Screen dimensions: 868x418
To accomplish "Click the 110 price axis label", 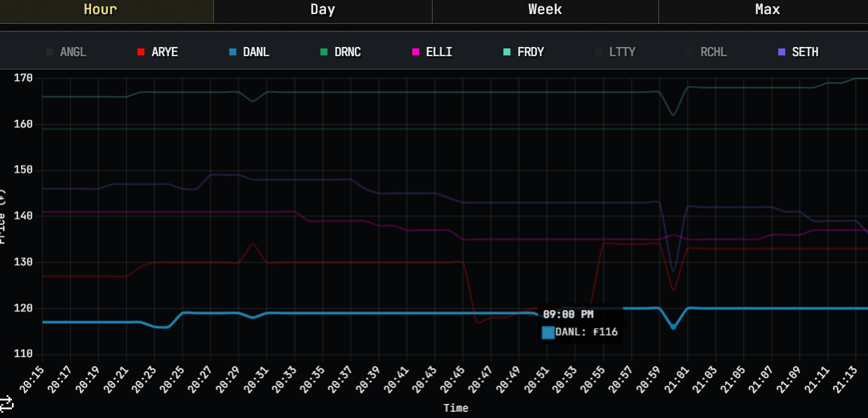I will (23, 354).
